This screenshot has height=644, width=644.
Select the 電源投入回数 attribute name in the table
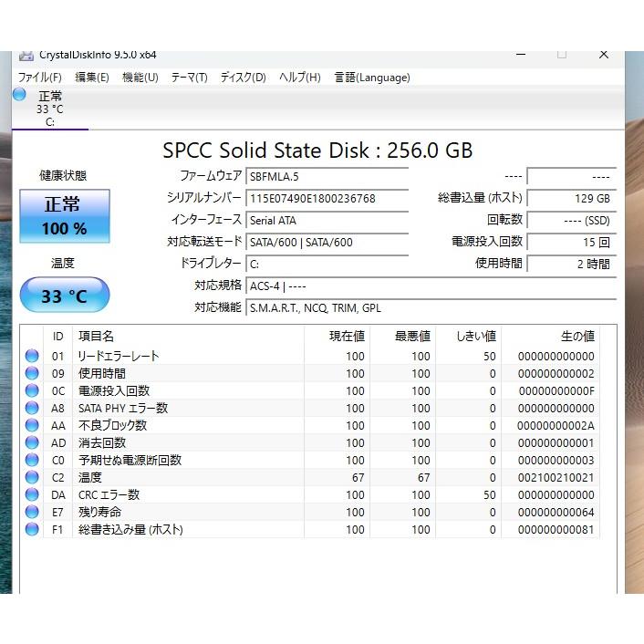click(114, 390)
